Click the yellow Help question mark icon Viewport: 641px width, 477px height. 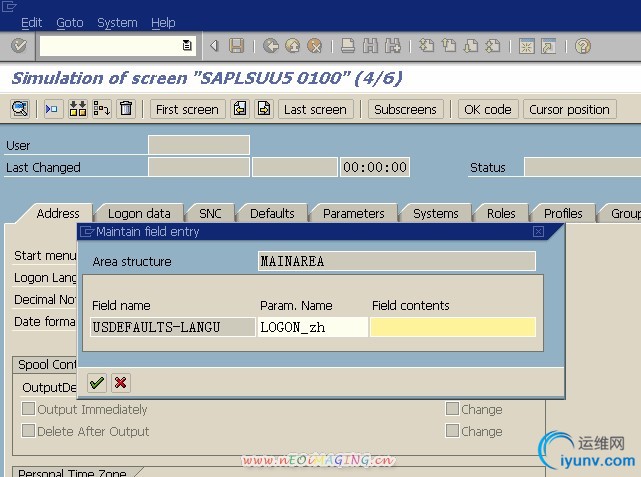pos(583,46)
